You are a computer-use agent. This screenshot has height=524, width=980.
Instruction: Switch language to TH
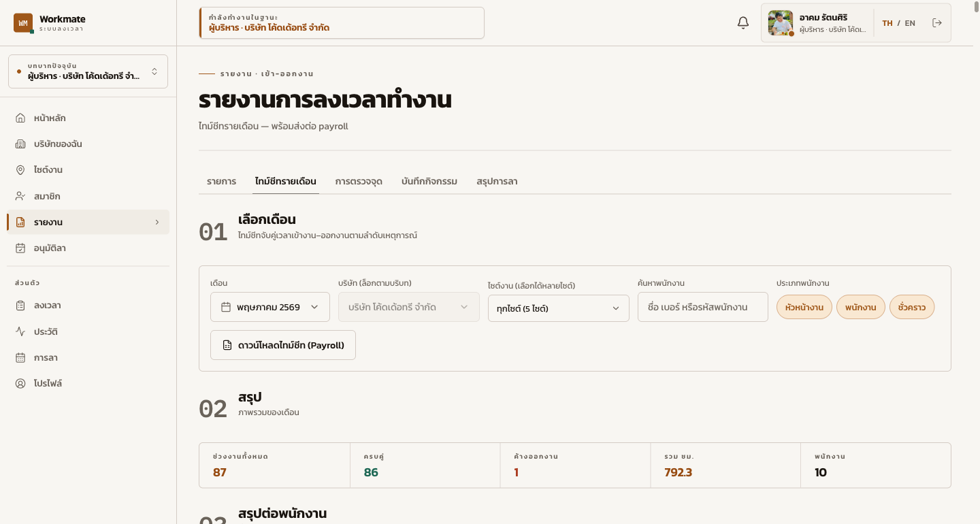pos(887,23)
